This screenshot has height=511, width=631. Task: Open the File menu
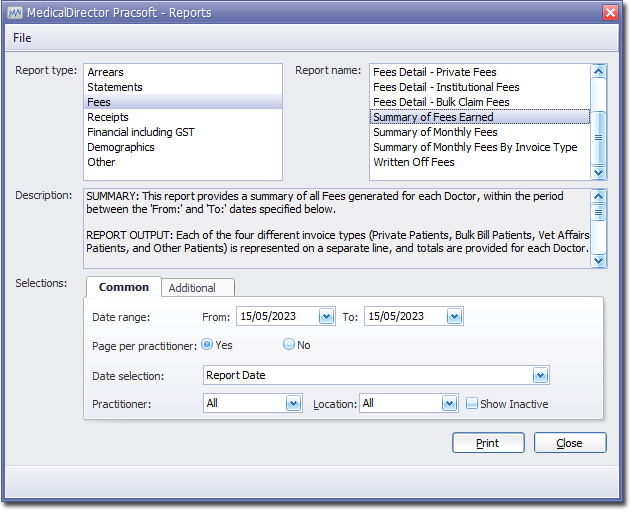click(x=22, y=38)
